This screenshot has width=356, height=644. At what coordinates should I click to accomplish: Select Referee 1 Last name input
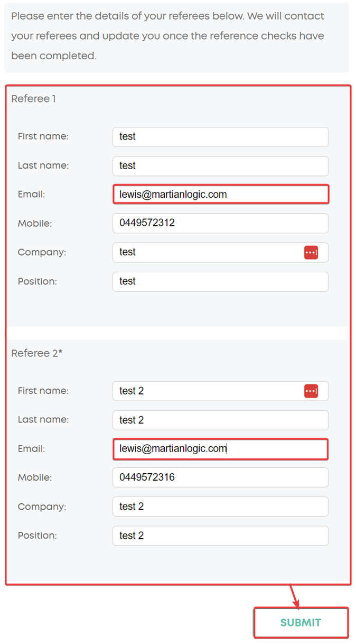[220, 166]
